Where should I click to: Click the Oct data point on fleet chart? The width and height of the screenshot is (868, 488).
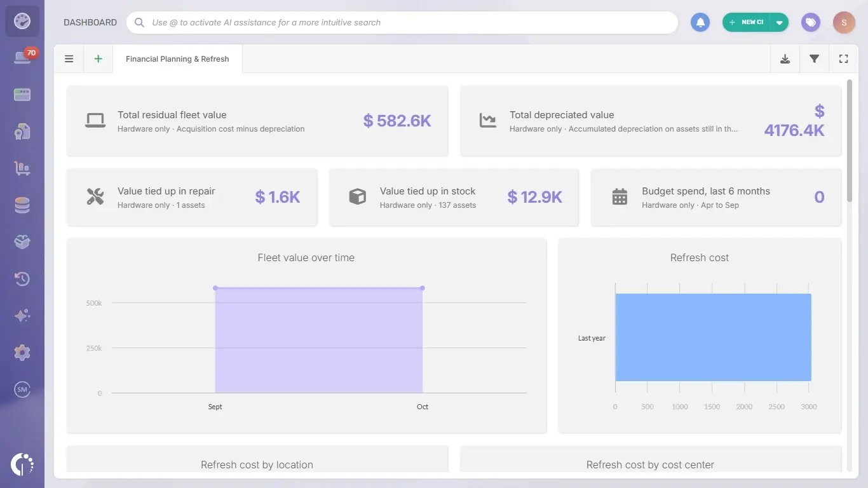tap(423, 288)
